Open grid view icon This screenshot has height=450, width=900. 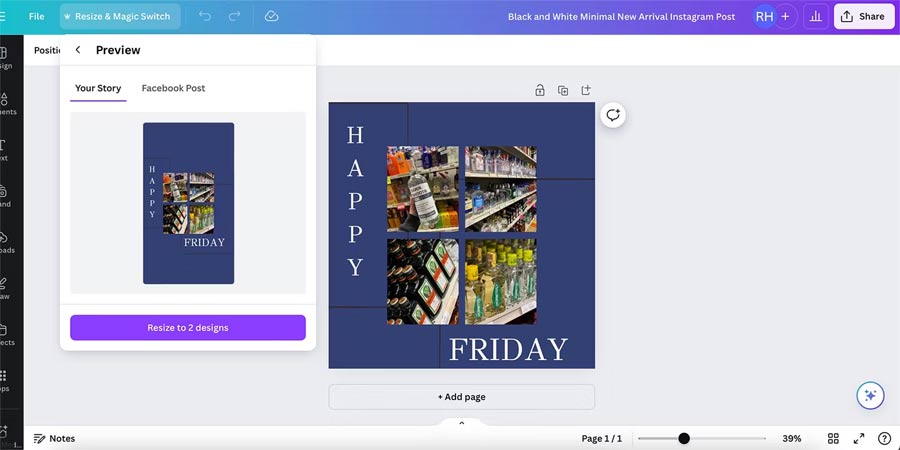pos(833,439)
